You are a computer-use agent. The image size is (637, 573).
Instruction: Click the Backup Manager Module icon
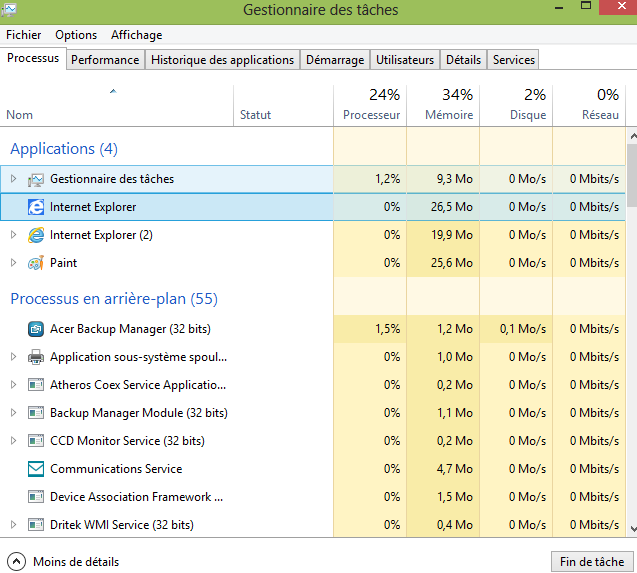click(36, 413)
